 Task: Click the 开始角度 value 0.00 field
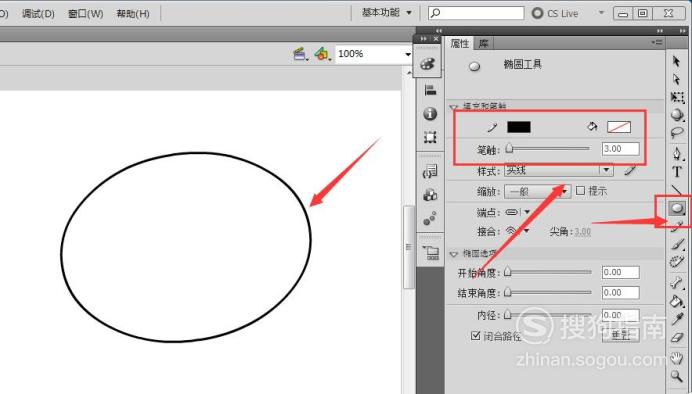pos(621,272)
